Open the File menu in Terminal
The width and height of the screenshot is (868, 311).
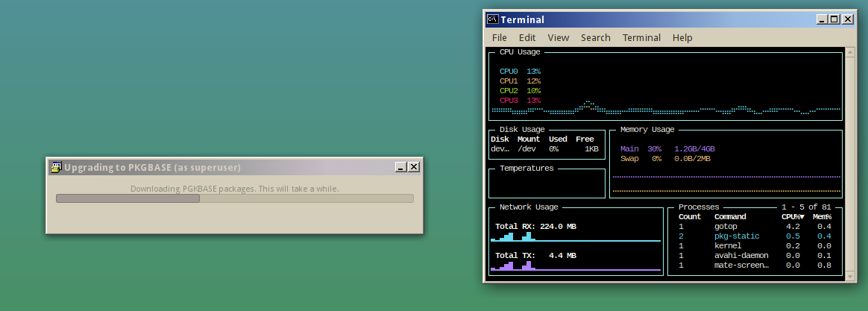coord(500,37)
